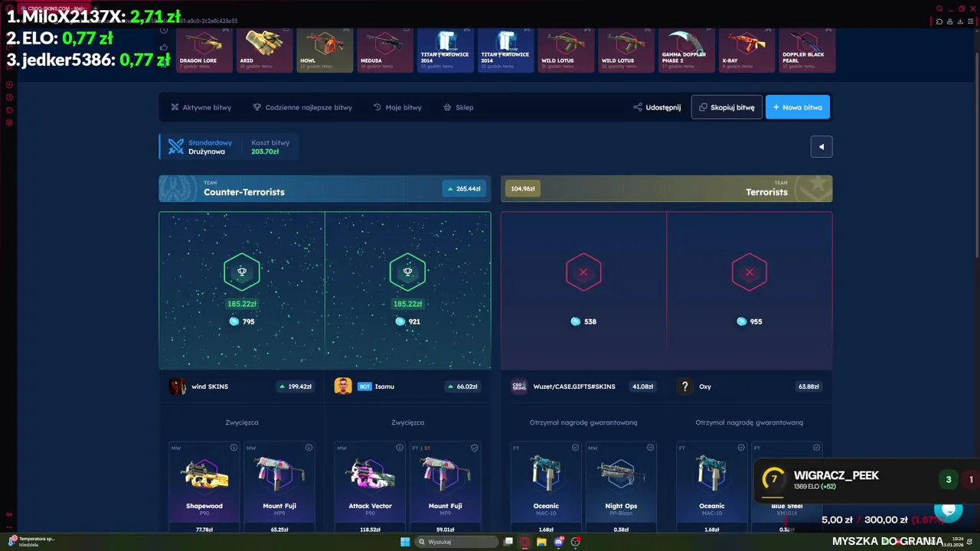Open the Medusa recent drop card

385,51
